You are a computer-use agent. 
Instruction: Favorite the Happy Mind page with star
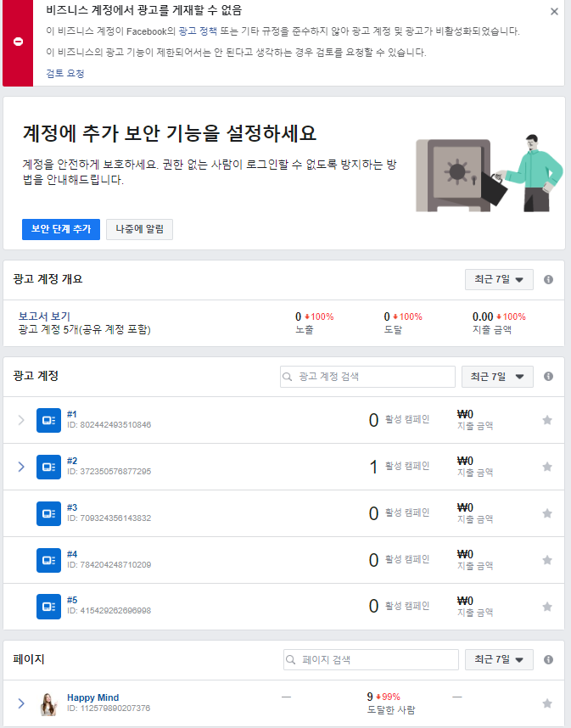[547, 703]
